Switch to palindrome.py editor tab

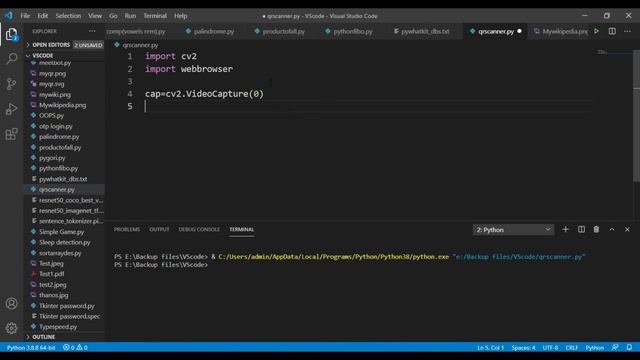click(210, 31)
